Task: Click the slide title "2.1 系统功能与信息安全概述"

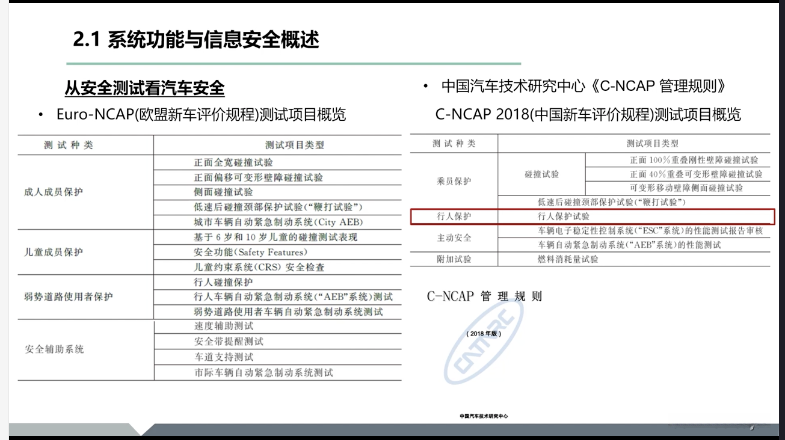Action: [196, 40]
